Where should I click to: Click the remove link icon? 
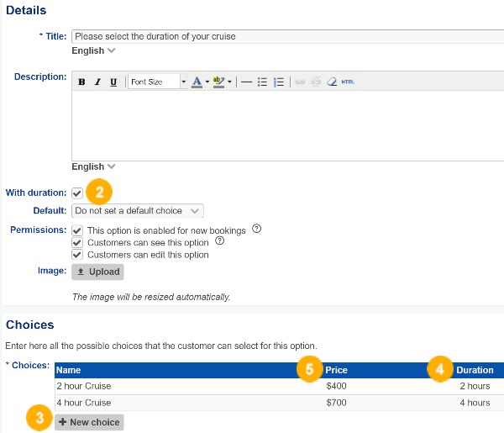pyautogui.click(x=316, y=82)
